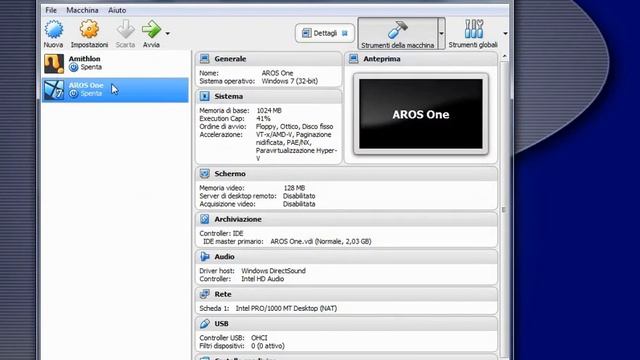Open the Avvia start options dropdown arrow
640x360 pixels.
(167, 33)
